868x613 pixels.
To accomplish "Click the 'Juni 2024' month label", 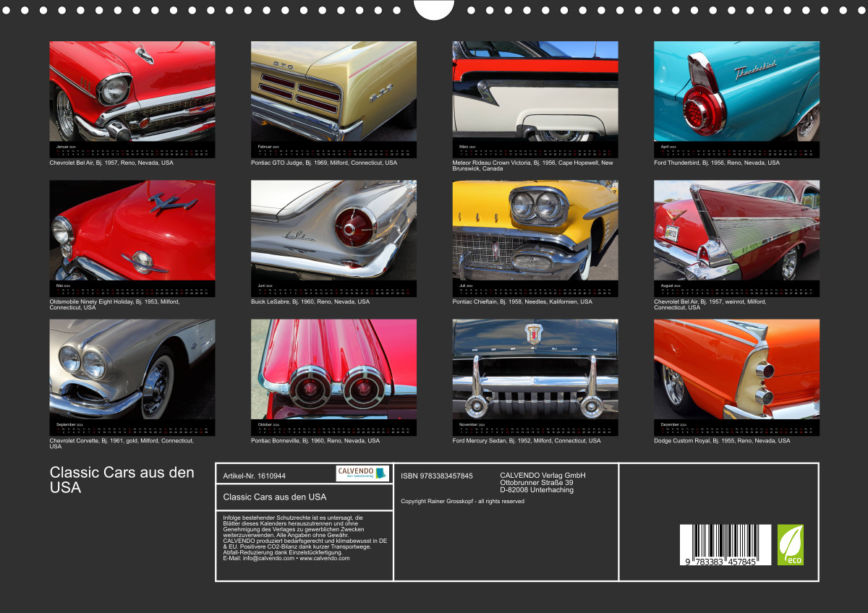I will (265, 285).
